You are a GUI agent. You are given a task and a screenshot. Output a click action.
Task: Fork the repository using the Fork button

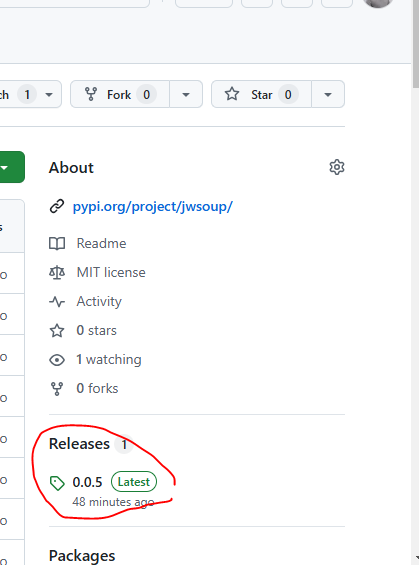pyautogui.click(x=120, y=94)
